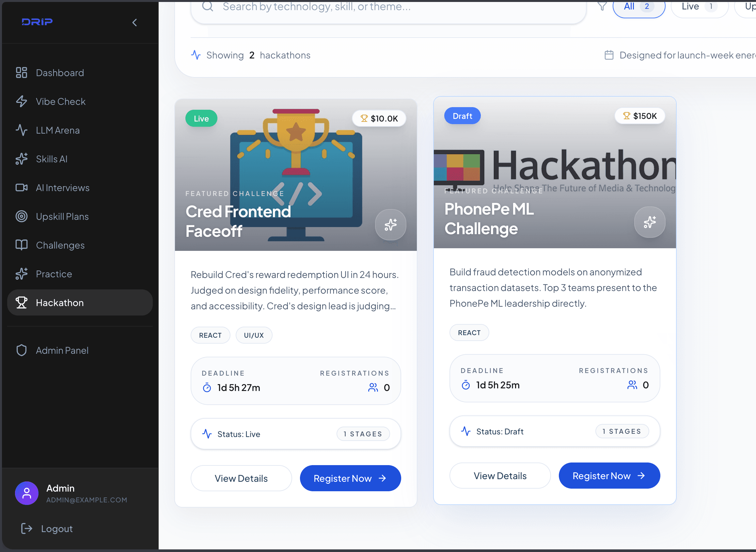Go to the Practice section in the sidebar

80,274
